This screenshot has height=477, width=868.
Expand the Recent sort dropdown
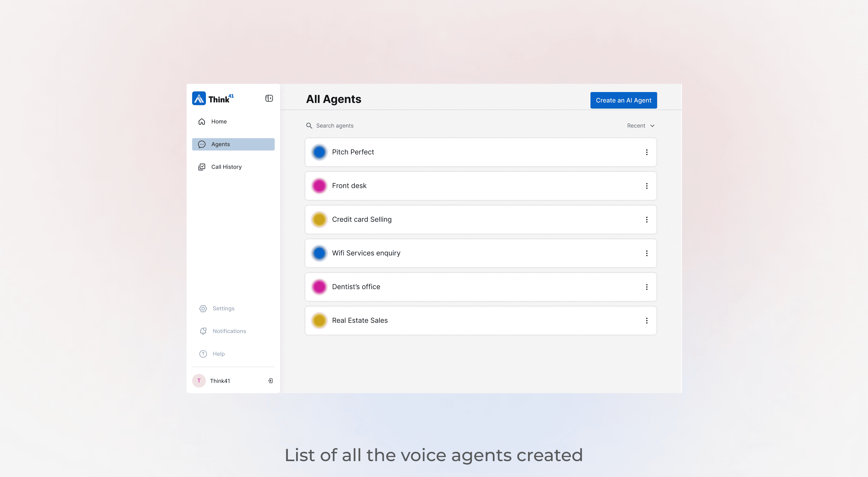tap(641, 126)
